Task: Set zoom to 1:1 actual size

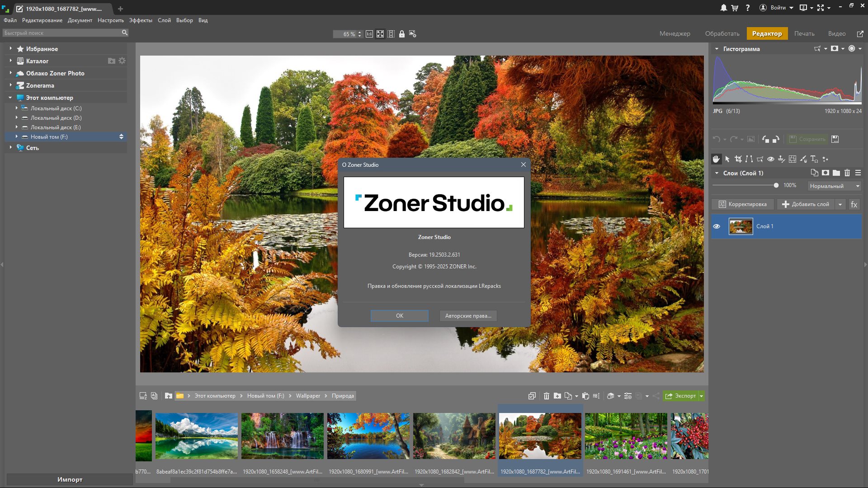Action: [369, 34]
